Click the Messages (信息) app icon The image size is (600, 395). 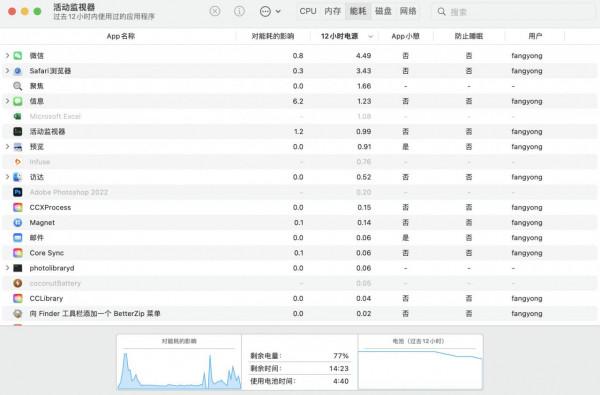18,101
